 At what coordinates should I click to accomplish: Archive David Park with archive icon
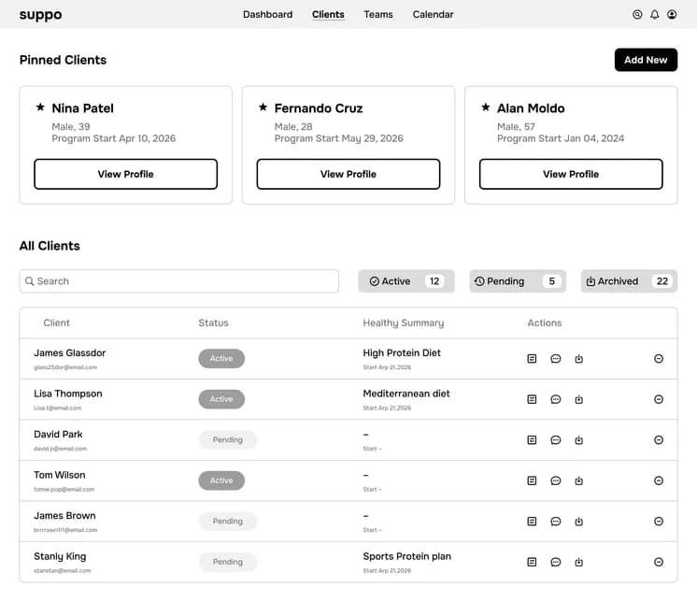578,440
